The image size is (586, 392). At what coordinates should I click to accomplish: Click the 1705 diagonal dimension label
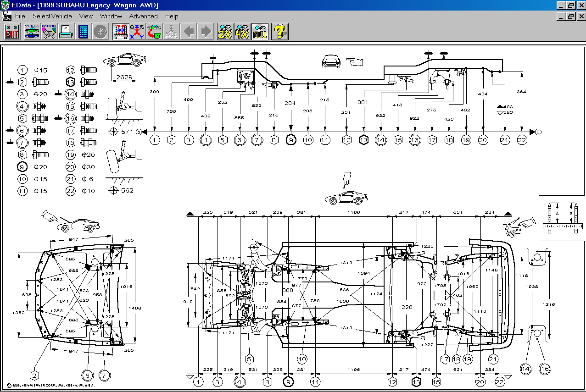(440, 285)
